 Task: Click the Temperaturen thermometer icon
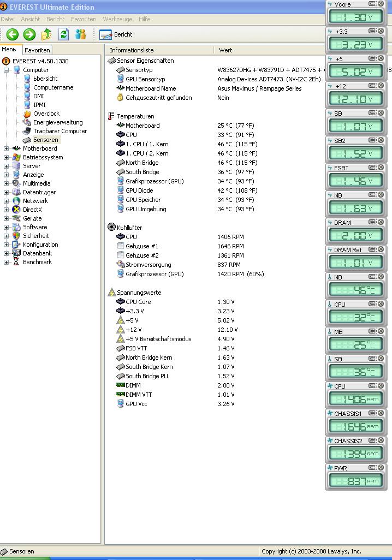[111, 116]
